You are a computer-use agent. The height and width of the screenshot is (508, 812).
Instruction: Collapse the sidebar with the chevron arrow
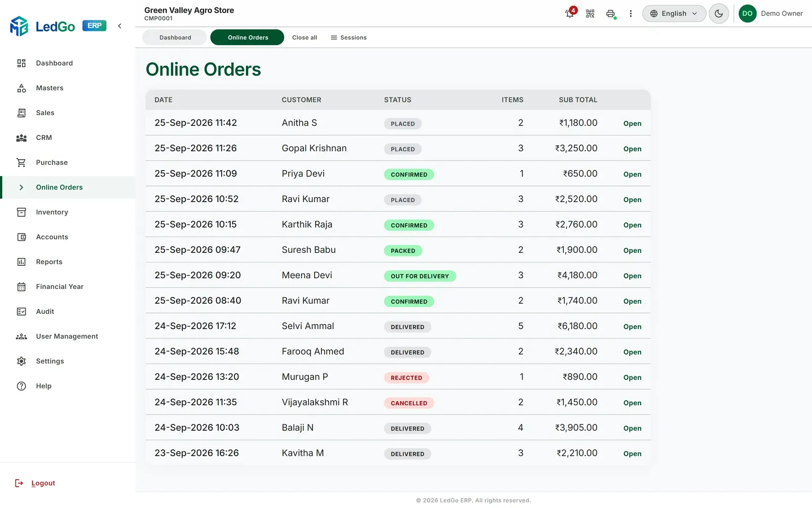tap(120, 26)
